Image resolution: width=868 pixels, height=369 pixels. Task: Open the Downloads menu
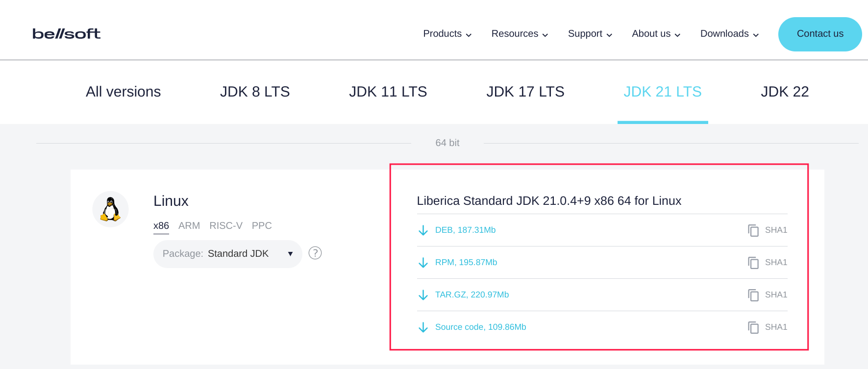point(729,33)
